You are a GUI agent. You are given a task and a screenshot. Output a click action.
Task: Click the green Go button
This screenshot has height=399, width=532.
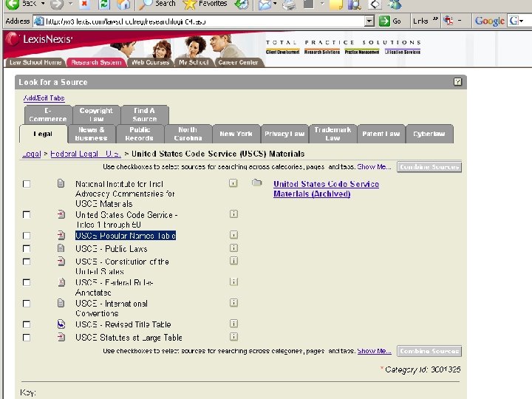coord(390,21)
